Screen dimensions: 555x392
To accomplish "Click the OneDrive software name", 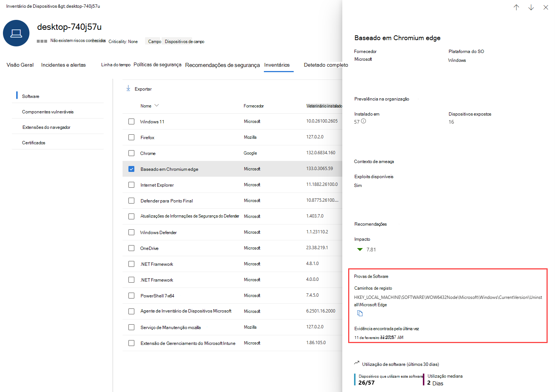I will pos(149,248).
